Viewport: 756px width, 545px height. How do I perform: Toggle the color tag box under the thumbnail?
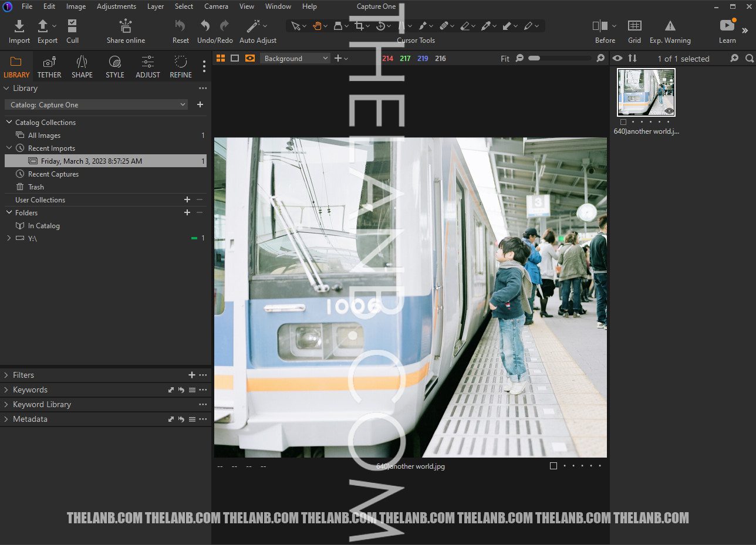click(623, 122)
